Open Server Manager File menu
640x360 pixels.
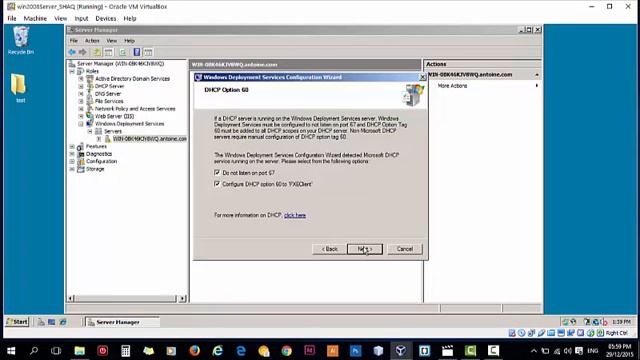73,41
